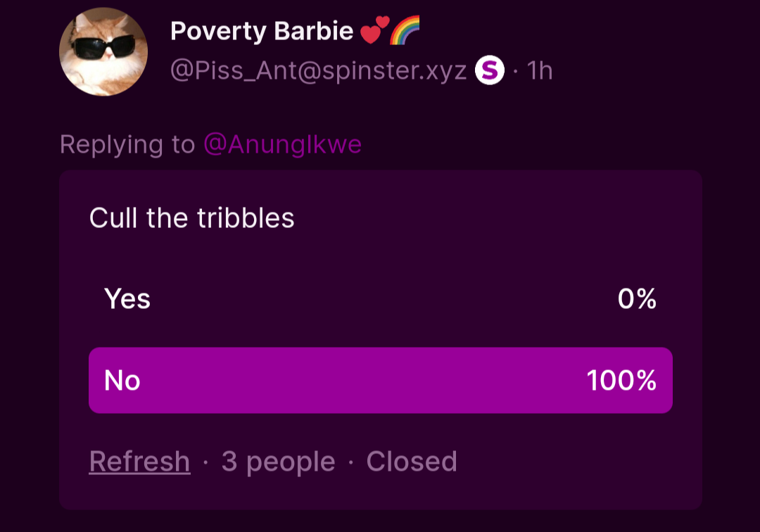Click the filled purple poll result bar
760x532 pixels.
pos(380,381)
